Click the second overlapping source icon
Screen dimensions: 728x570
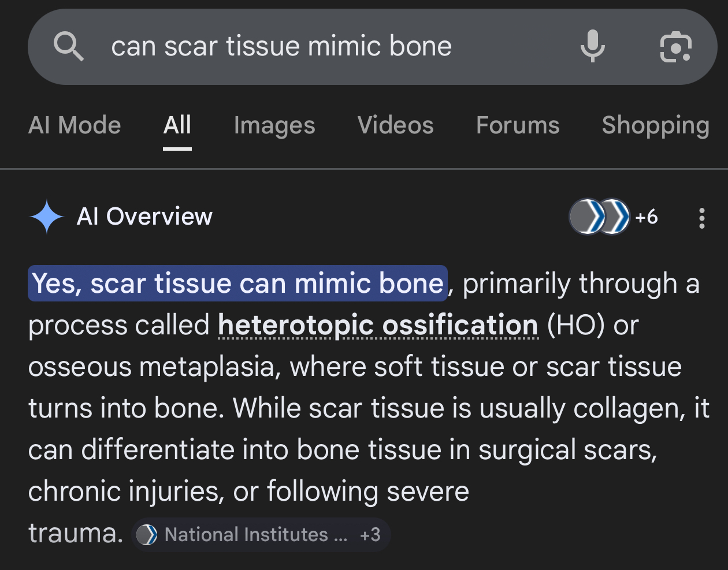(615, 217)
